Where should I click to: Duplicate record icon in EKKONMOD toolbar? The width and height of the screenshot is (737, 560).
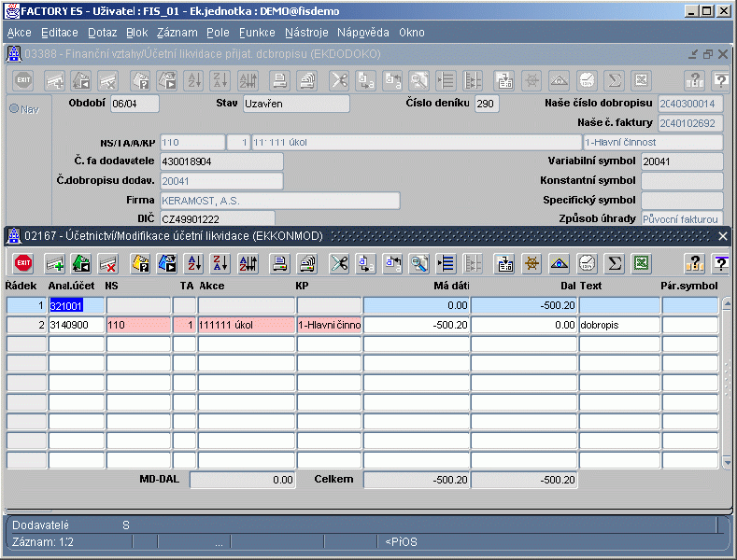(x=81, y=263)
